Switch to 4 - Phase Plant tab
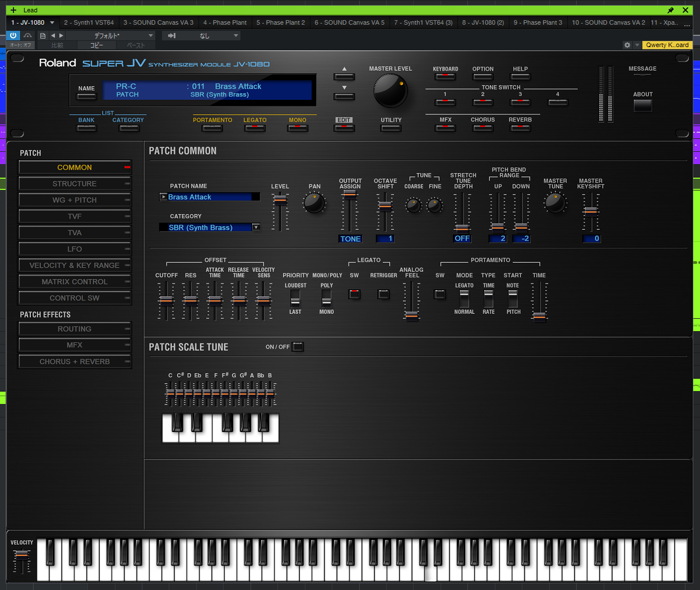This screenshot has width=700, height=590. tap(225, 22)
